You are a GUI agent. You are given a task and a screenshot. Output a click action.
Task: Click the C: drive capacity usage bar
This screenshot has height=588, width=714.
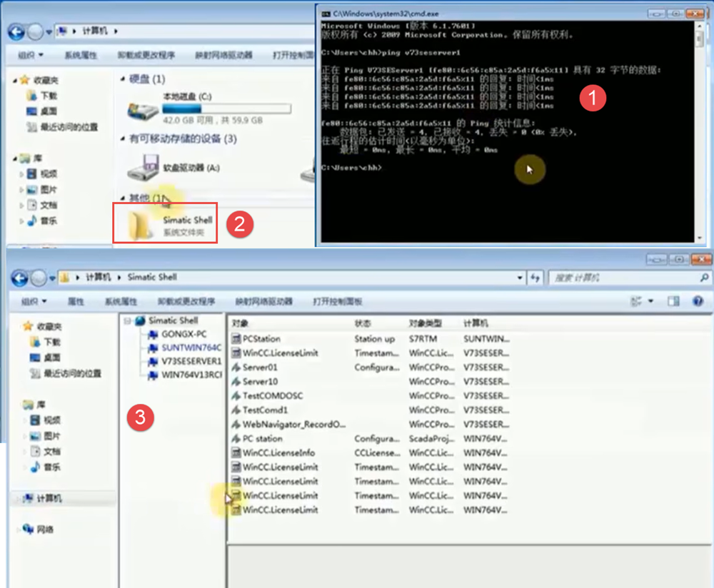click(226, 108)
